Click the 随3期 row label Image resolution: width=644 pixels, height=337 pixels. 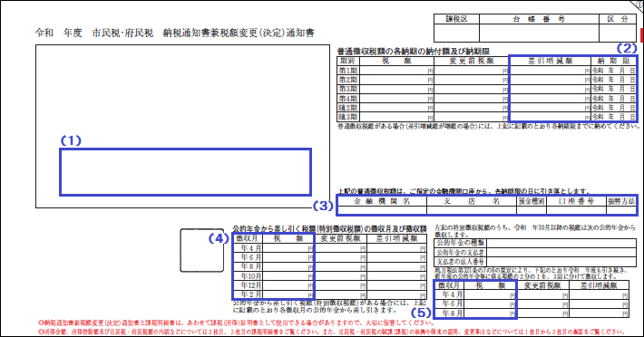(347, 117)
